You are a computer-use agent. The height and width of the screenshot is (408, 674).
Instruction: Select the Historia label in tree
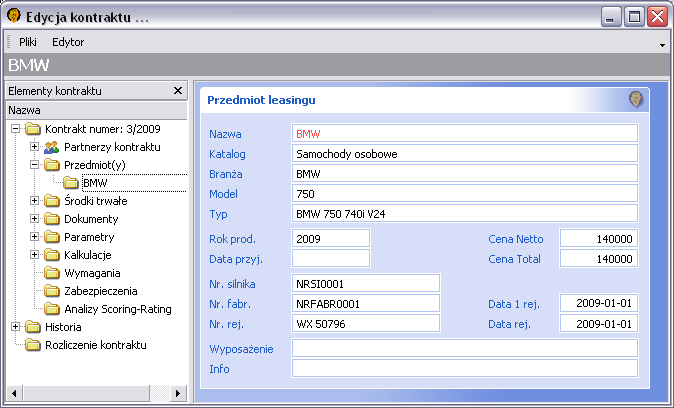tap(63, 327)
